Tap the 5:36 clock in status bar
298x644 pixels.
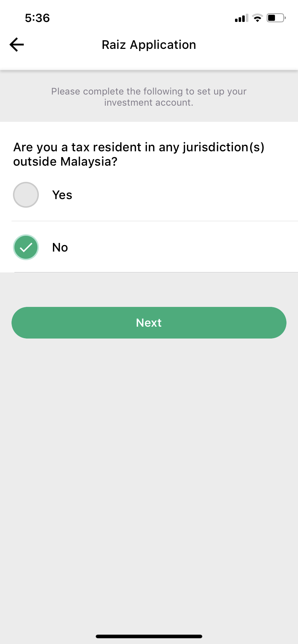pos(37,18)
